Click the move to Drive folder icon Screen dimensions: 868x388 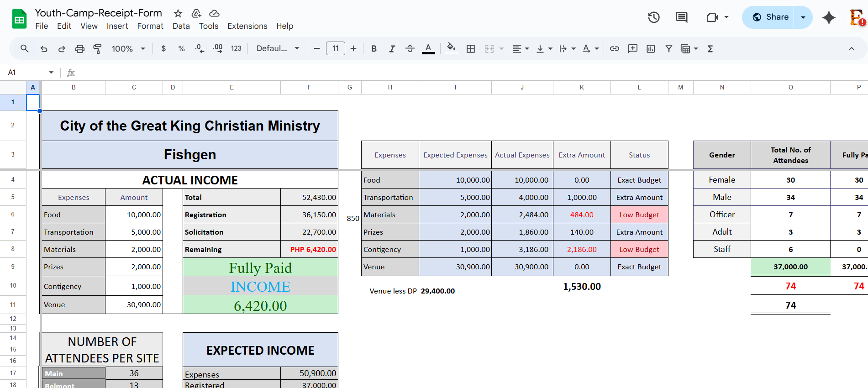click(x=196, y=13)
